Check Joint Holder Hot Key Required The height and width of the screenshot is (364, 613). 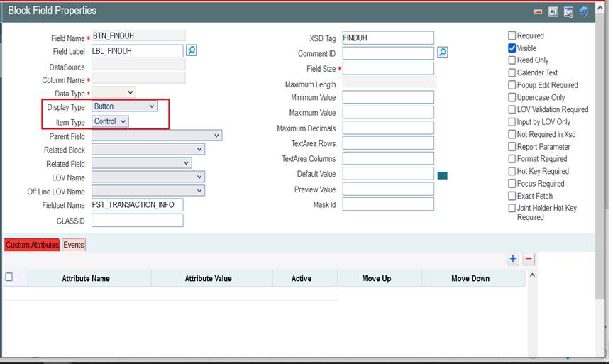coord(512,208)
